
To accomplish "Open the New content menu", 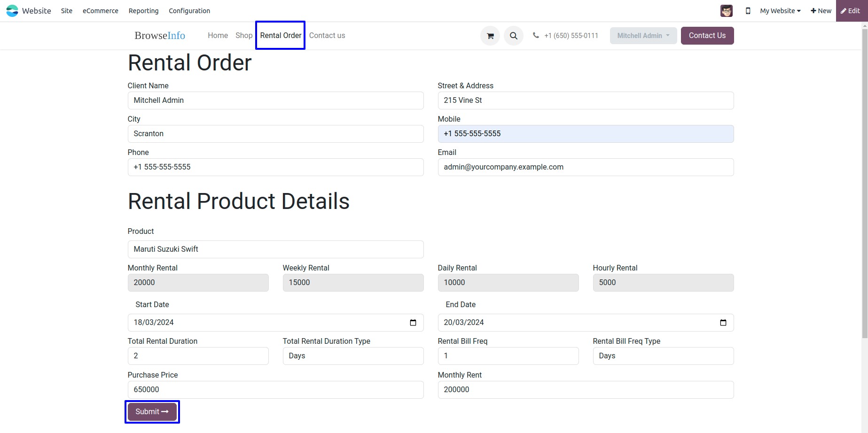I will point(821,11).
